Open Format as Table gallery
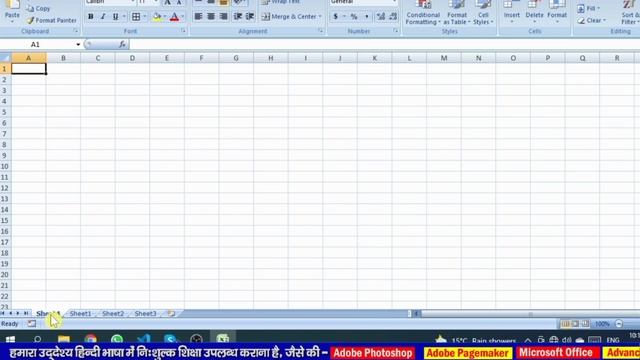This screenshot has width=640, height=360. tap(457, 12)
